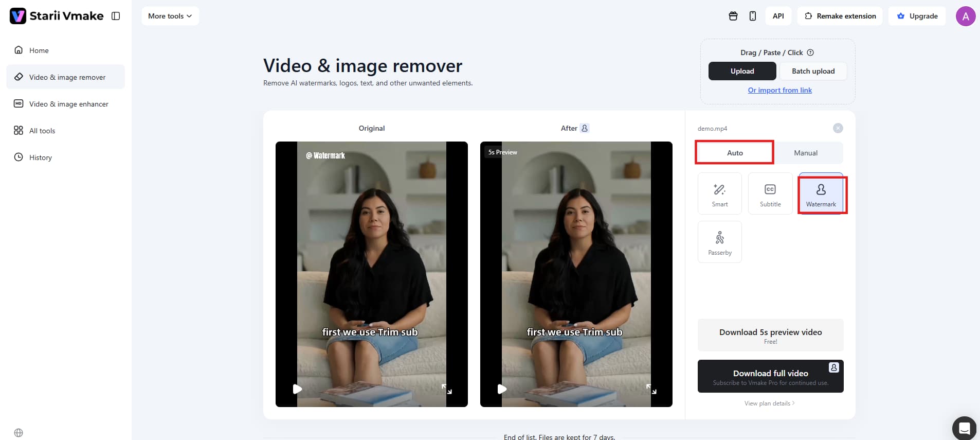Open Video & image enhancer page
The image size is (980, 440).
coord(65,104)
